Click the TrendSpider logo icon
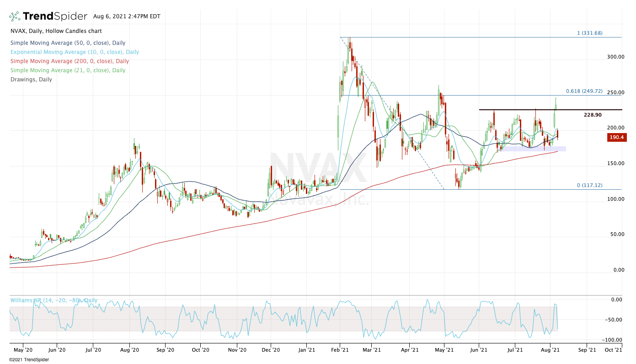This screenshot has height=364, width=636. click(15, 16)
